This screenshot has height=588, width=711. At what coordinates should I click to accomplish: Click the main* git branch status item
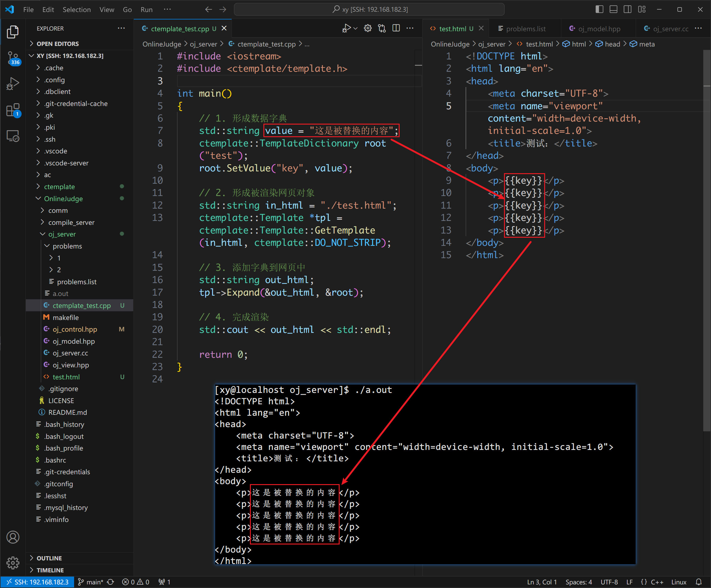click(91, 582)
